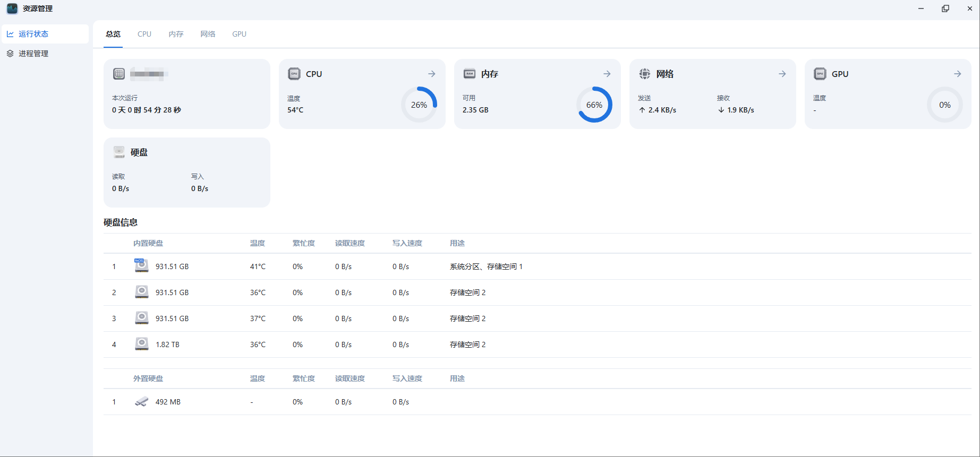Click the globe icon in 网络 card
The height and width of the screenshot is (457, 980).
click(x=645, y=74)
